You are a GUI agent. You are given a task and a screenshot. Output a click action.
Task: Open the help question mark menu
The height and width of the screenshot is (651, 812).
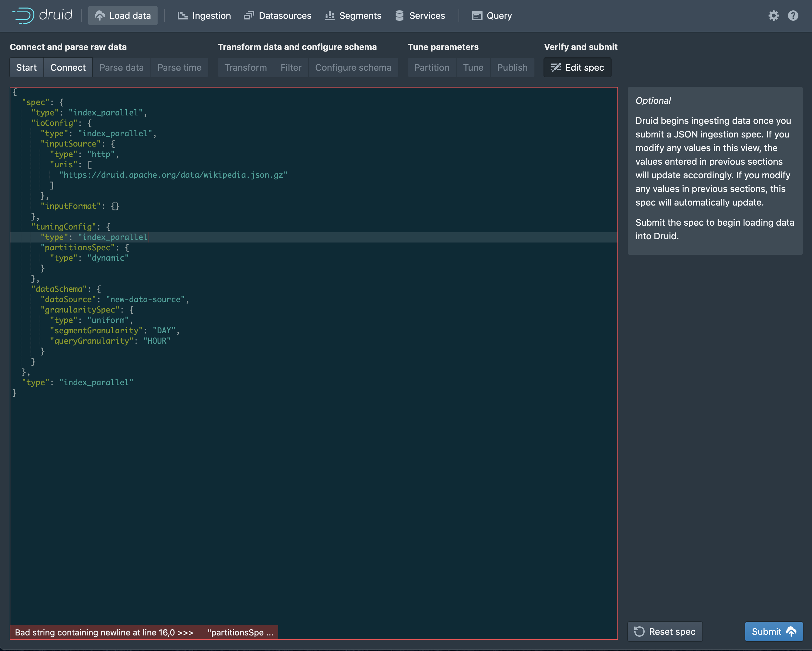click(793, 16)
